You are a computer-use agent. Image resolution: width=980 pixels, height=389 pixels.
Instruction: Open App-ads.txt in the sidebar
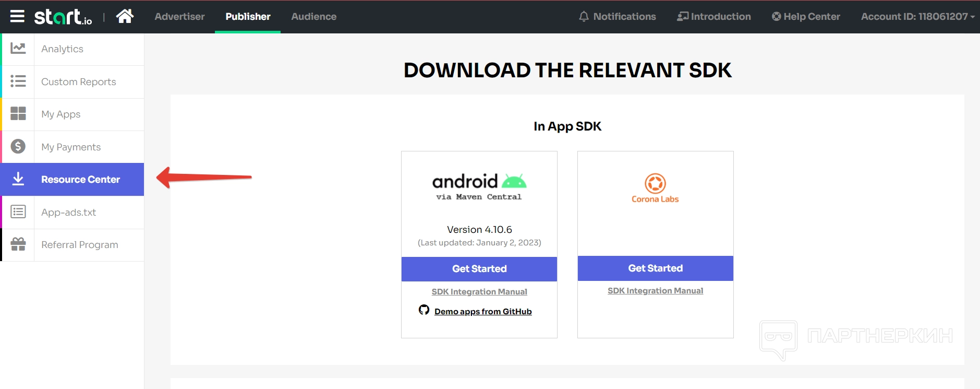(72, 213)
